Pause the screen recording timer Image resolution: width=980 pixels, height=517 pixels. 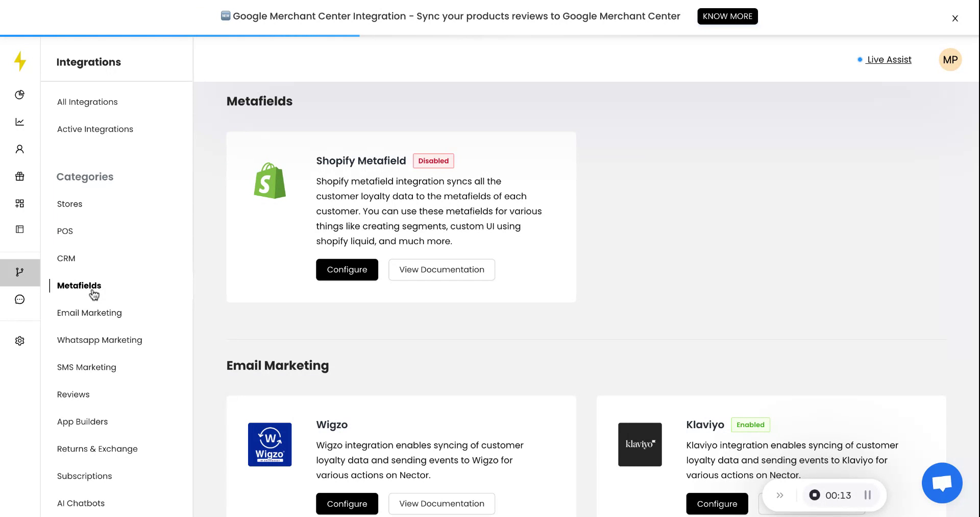click(867, 495)
